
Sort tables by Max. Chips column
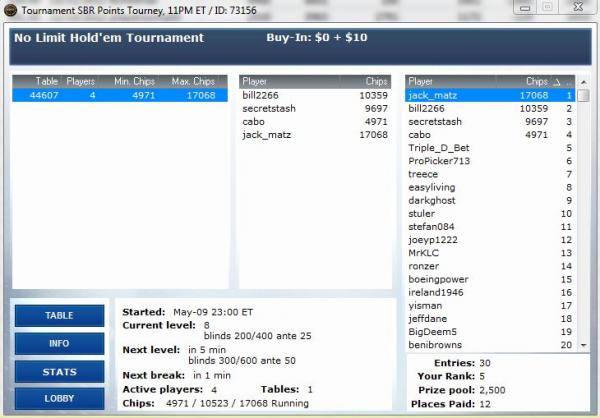[192, 81]
